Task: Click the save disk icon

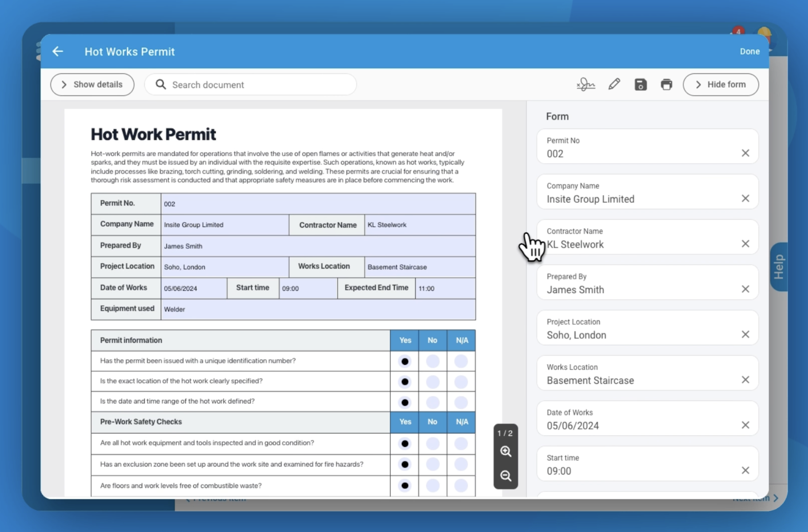Action: click(640, 85)
